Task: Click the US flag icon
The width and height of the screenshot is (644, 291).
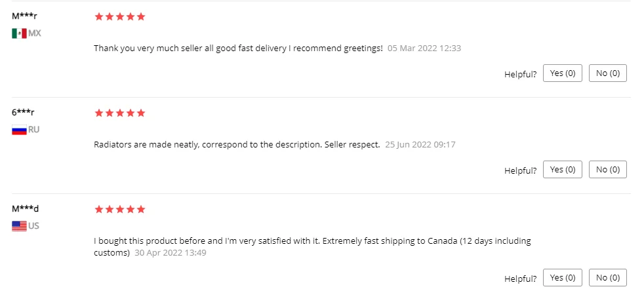Action: [19, 226]
